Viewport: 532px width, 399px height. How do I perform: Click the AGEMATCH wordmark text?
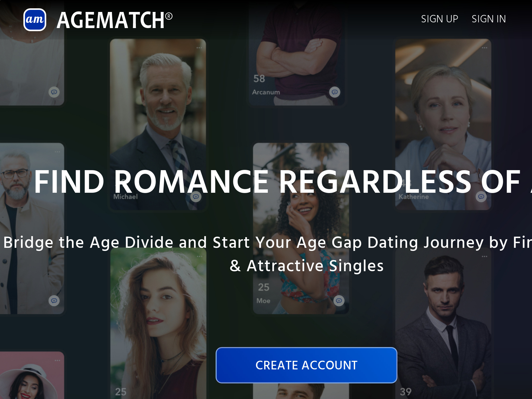pos(115,20)
